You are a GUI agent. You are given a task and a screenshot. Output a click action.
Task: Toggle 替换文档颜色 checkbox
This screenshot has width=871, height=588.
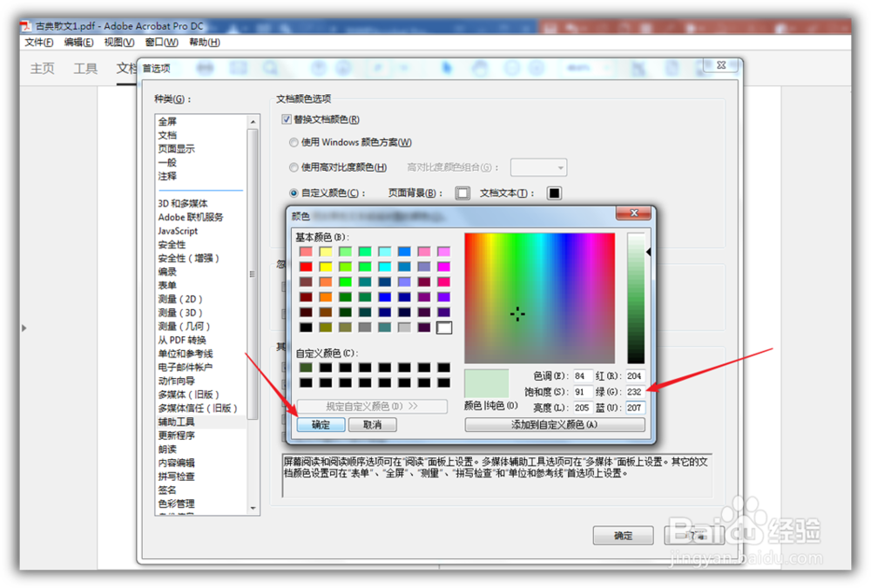287,119
